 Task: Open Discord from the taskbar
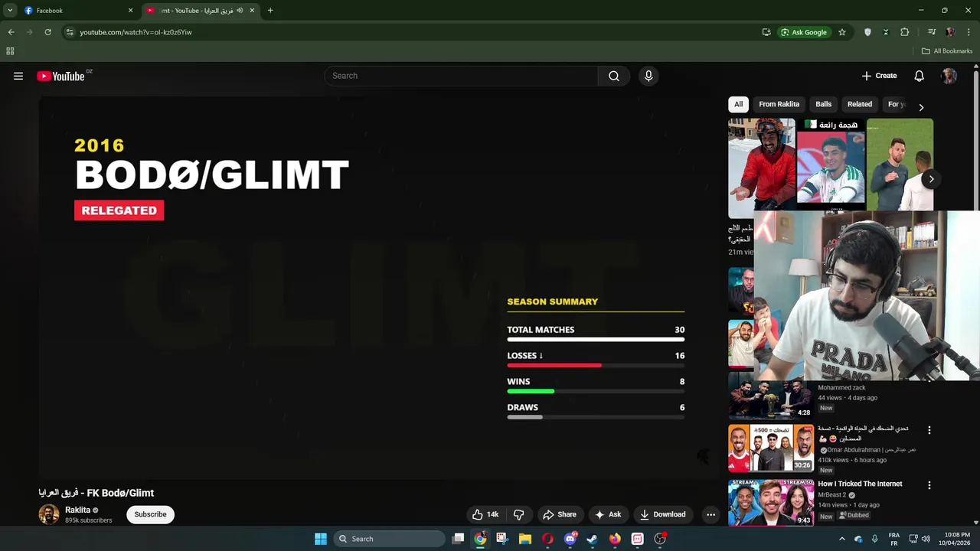pos(570,539)
